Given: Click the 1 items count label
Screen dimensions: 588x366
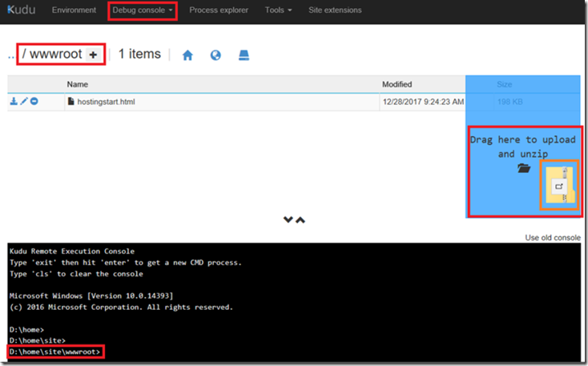Looking at the screenshot, I should coord(139,54).
